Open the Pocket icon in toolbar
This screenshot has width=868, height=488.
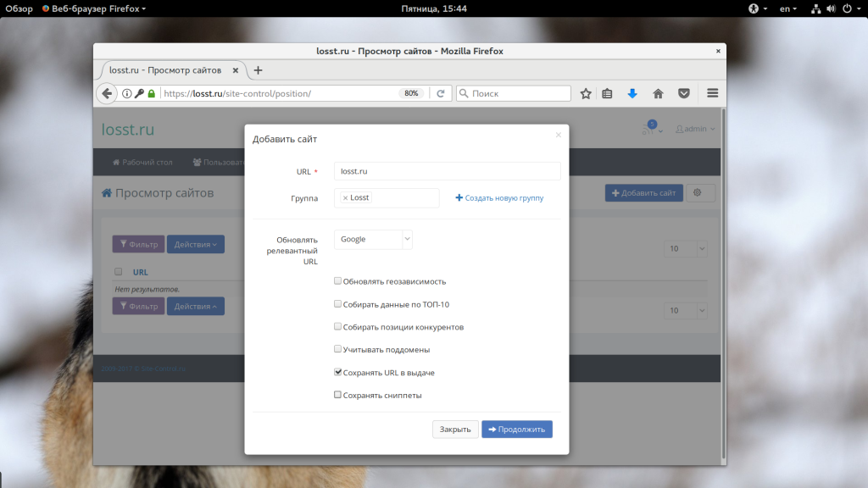(x=683, y=93)
